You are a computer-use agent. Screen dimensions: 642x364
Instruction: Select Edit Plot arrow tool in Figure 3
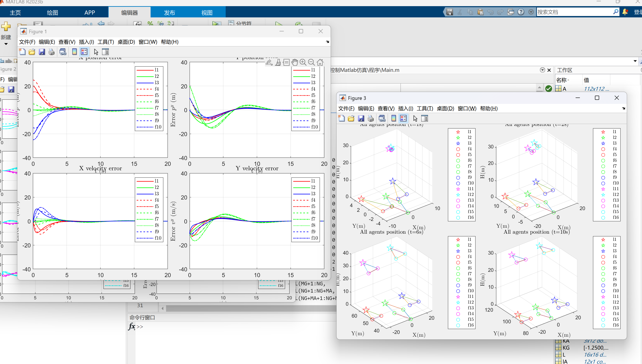[415, 118]
